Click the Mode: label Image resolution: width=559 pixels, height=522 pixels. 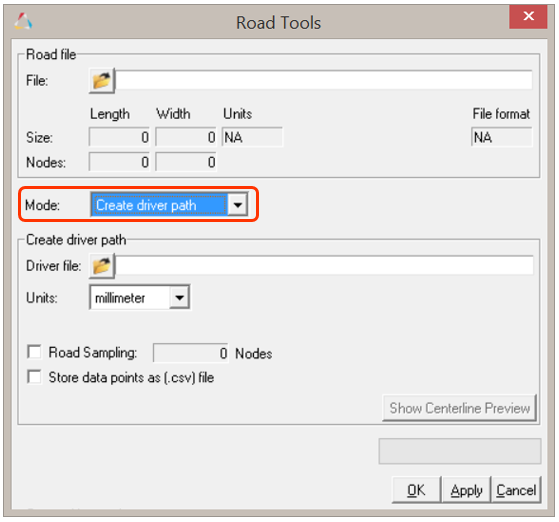pos(42,205)
